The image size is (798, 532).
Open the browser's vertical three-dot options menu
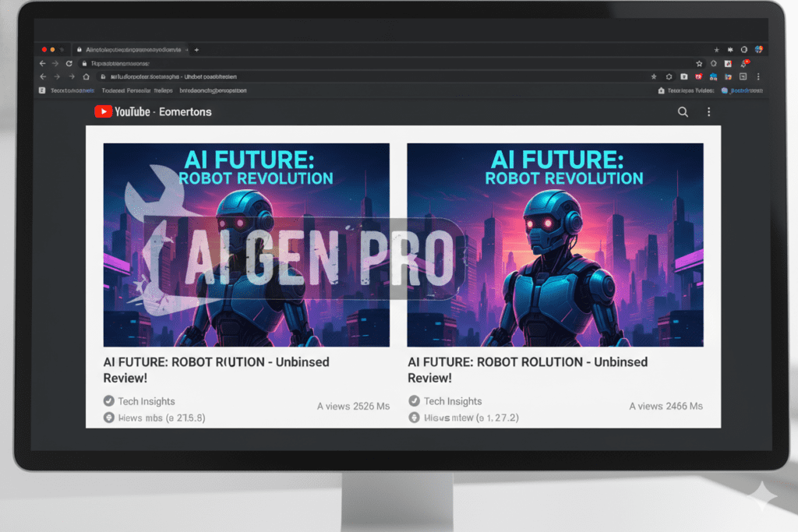757,76
